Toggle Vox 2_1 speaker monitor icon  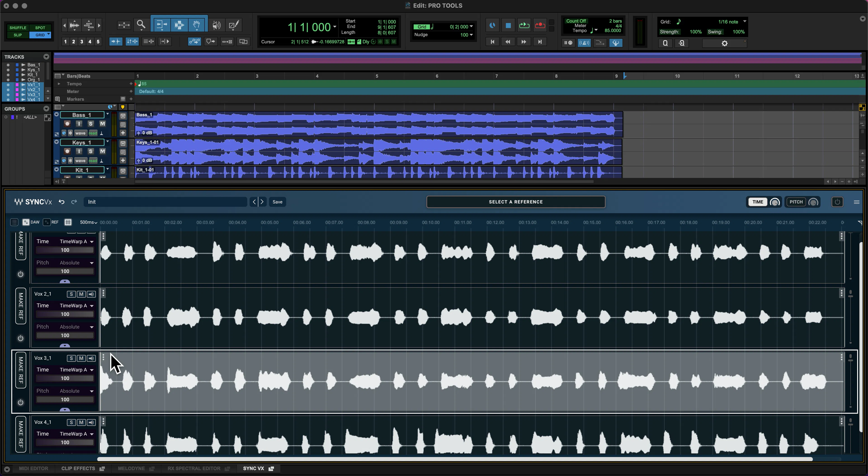click(91, 294)
